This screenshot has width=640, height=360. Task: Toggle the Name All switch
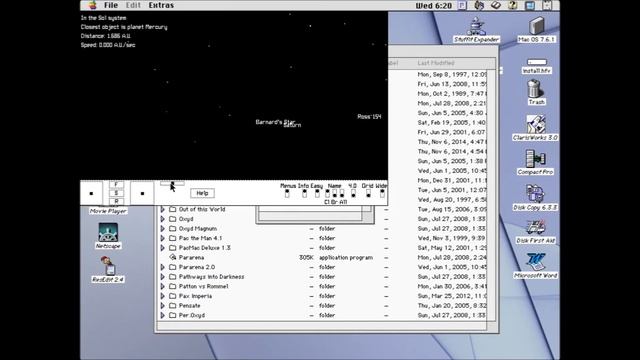pyautogui.click(x=342, y=193)
